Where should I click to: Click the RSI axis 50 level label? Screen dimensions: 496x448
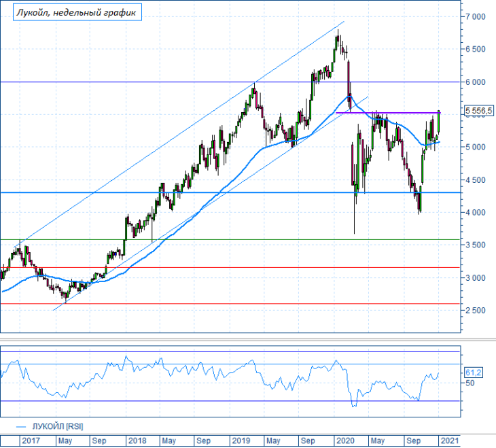click(x=470, y=383)
